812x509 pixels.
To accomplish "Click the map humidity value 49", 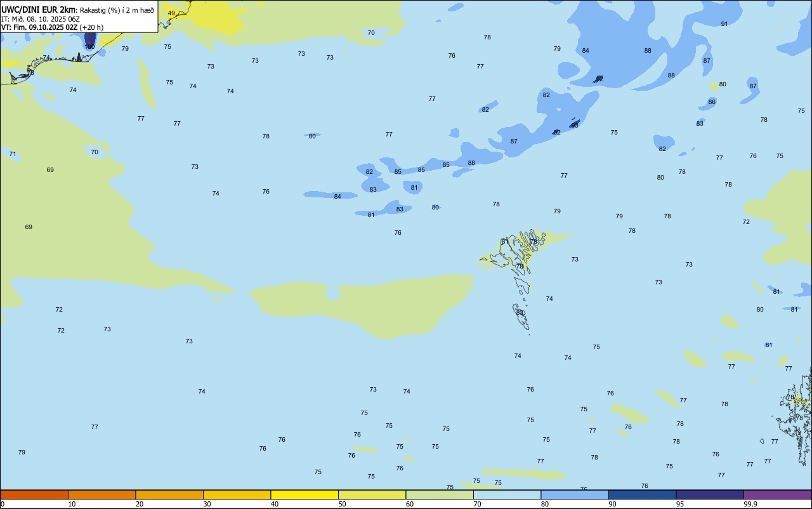I will (171, 13).
